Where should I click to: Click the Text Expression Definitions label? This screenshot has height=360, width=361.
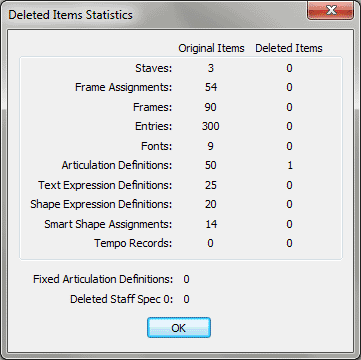(x=105, y=185)
